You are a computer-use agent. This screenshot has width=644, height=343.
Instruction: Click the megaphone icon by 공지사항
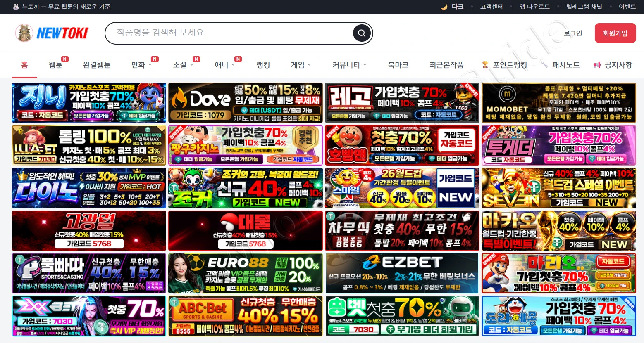pyautogui.click(x=597, y=65)
